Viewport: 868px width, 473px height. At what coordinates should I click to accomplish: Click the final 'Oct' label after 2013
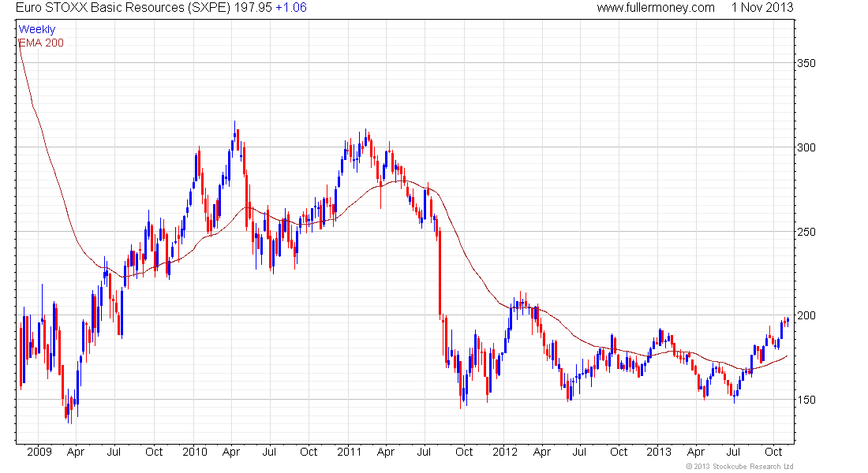point(773,452)
